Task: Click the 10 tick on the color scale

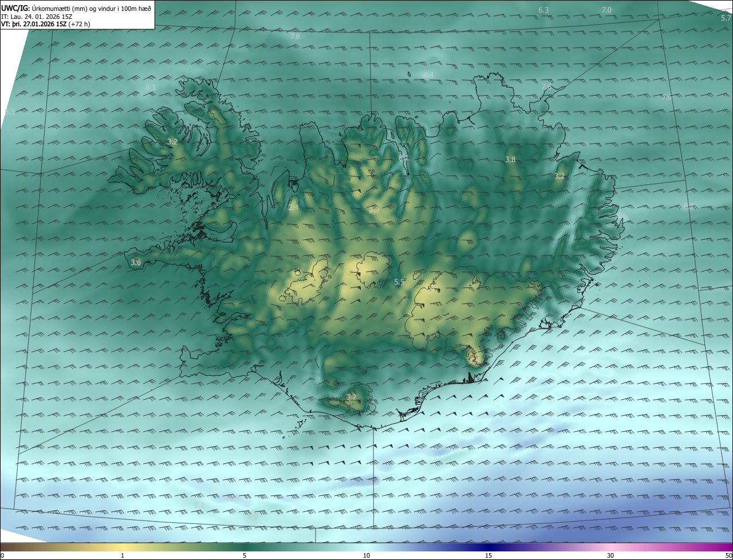Action: point(366,555)
